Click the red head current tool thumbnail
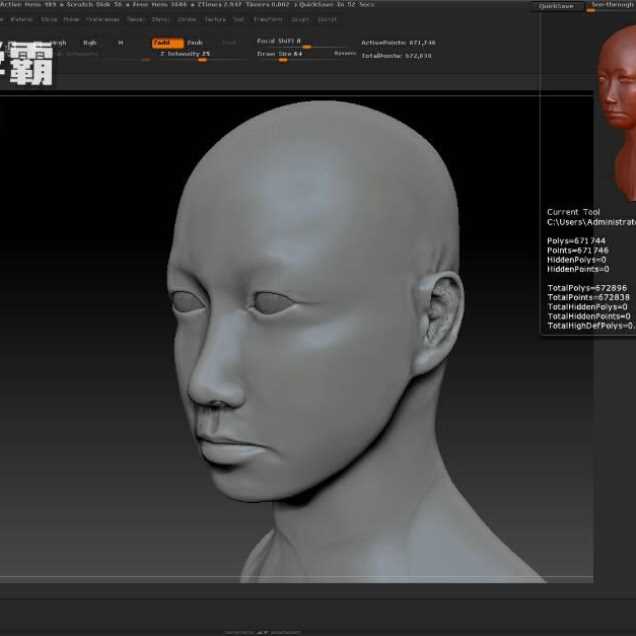Viewport: 636px width, 636px height. coord(617,112)
